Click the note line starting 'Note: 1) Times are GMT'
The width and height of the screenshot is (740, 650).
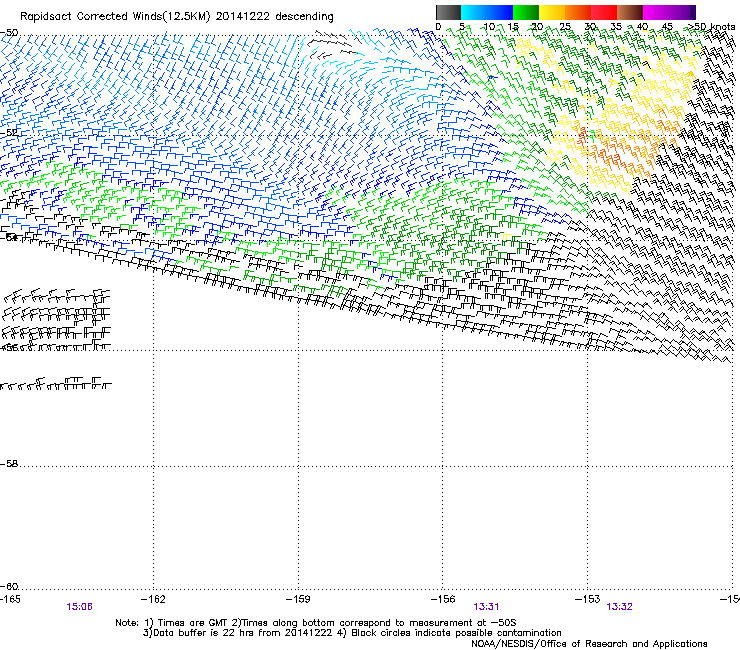point(316,623)
